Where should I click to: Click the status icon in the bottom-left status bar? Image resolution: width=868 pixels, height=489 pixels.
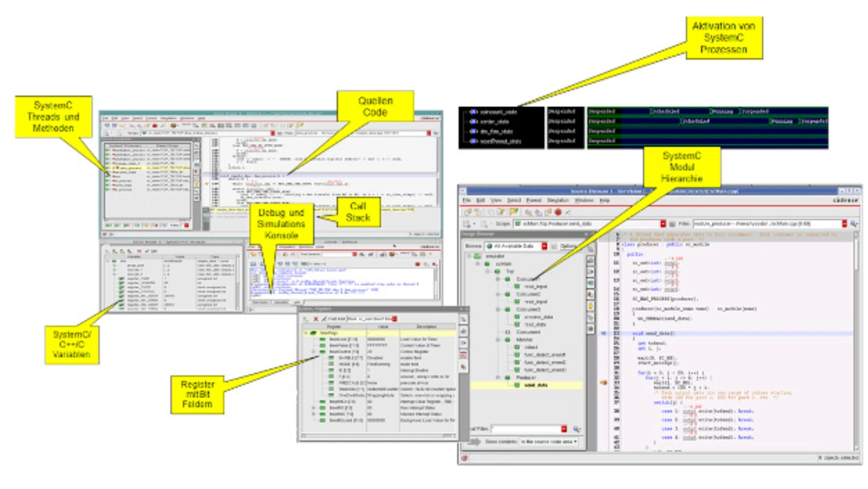click(465, 458)
